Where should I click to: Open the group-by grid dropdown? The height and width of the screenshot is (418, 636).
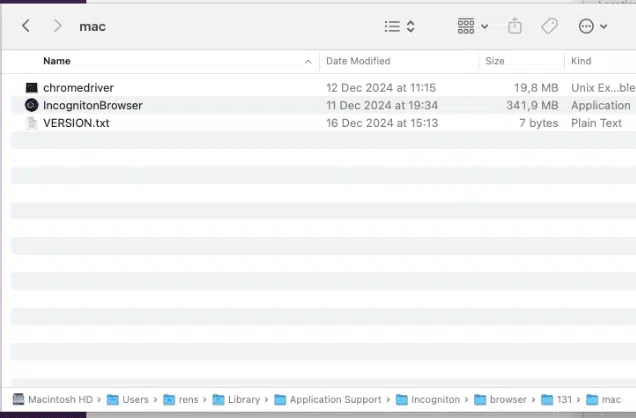(472, 26)
